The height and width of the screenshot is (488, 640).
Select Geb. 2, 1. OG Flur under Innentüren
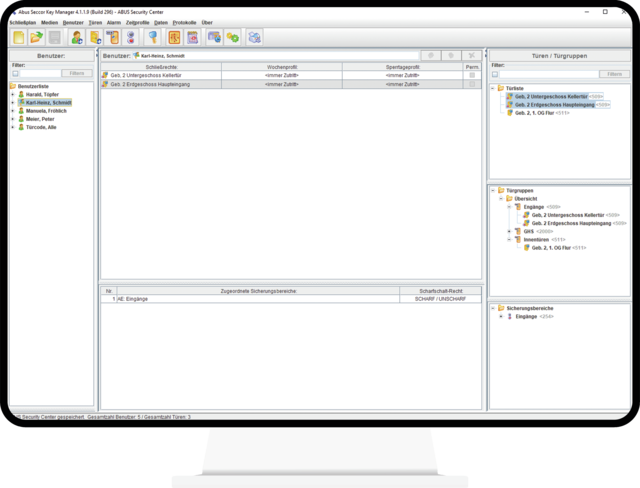551,248
